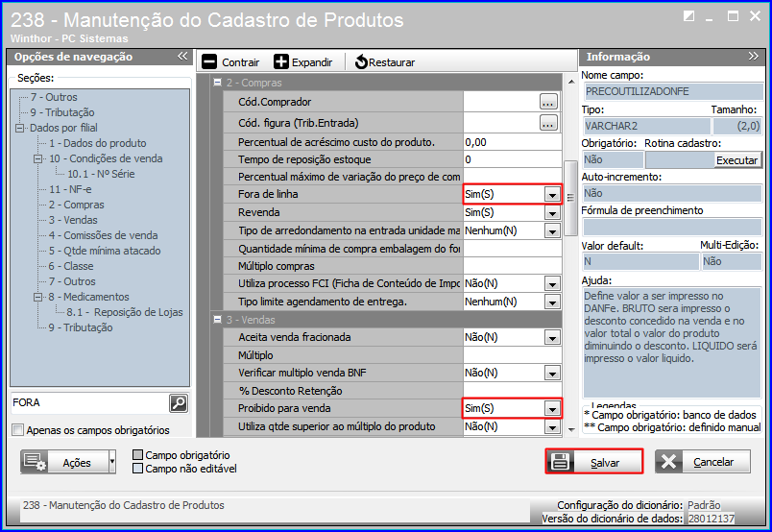Click the Salvar button

coord(594,462)
